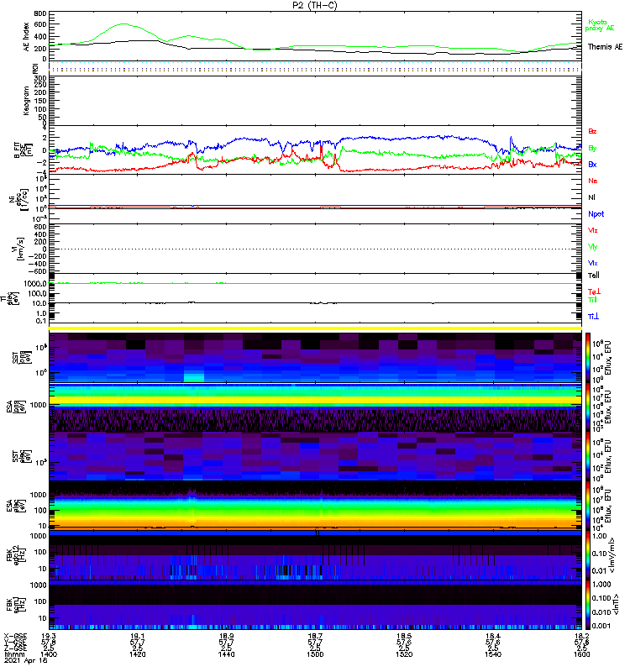Click the 1500 time label
Screen dimensions: 630x672
click(x=315, y=654)
